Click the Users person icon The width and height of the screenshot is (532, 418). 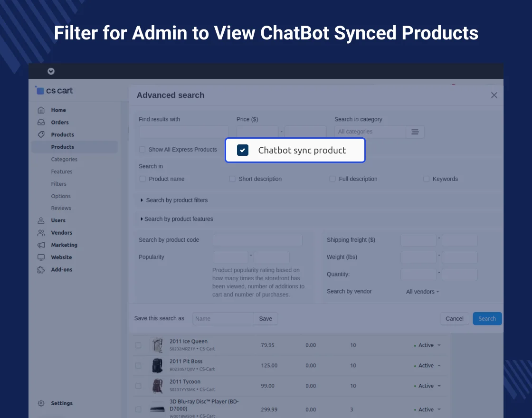tap(41, 220)
